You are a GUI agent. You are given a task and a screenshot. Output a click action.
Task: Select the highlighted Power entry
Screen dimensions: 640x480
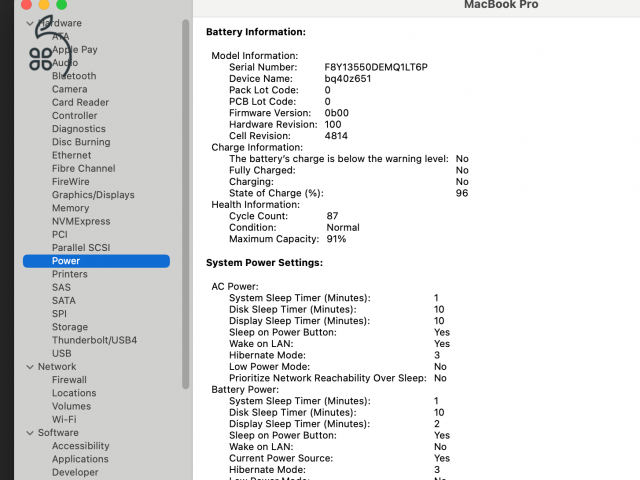96,261
